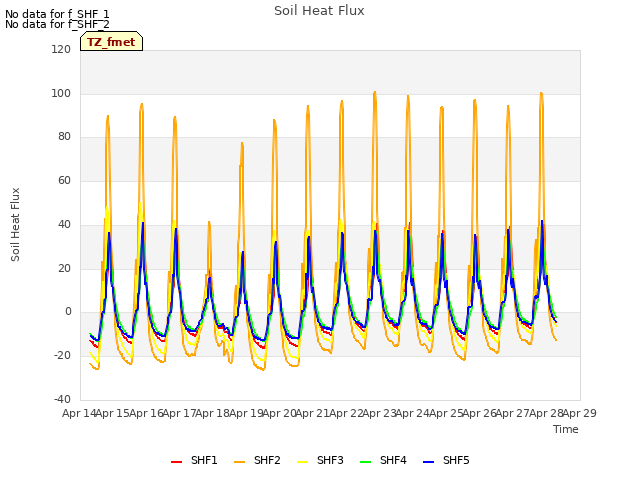The image size is (640, 480).
Task: Click the Apr 27 x-axis label
Action: coord(513,413)
